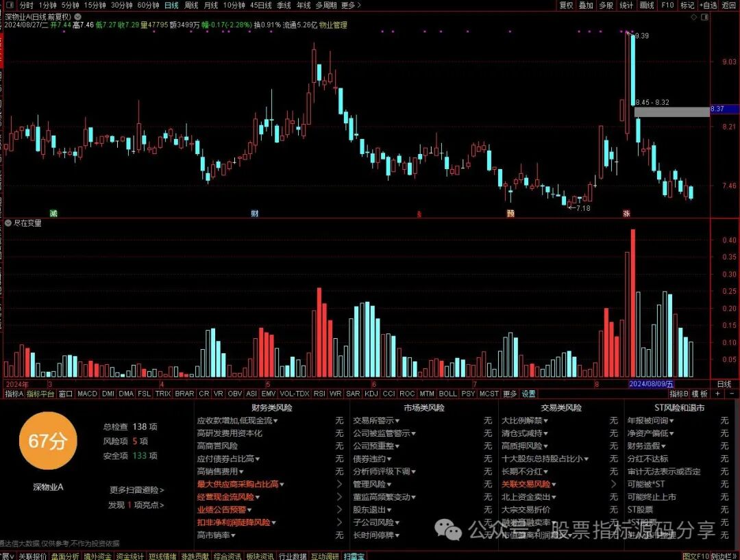Click the dropdown icon next to 深物业A title
The height and width of the screenshot is (560, 740).
[x=78, y=16]
